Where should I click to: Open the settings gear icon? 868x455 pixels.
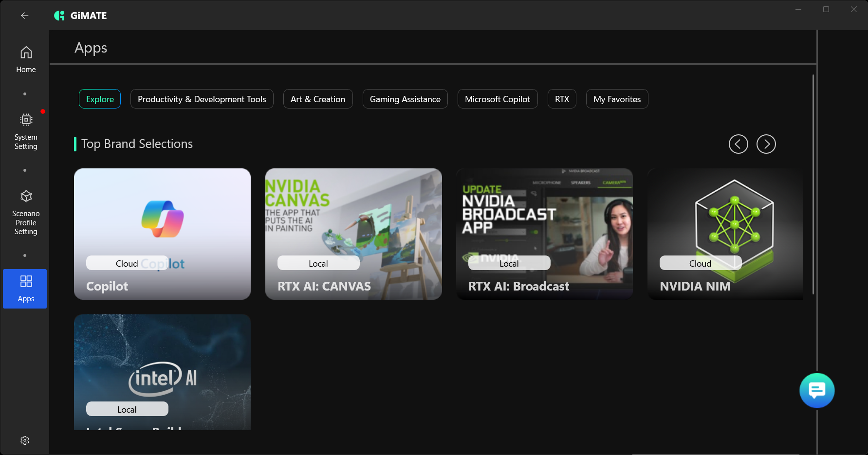coord(25,440)
